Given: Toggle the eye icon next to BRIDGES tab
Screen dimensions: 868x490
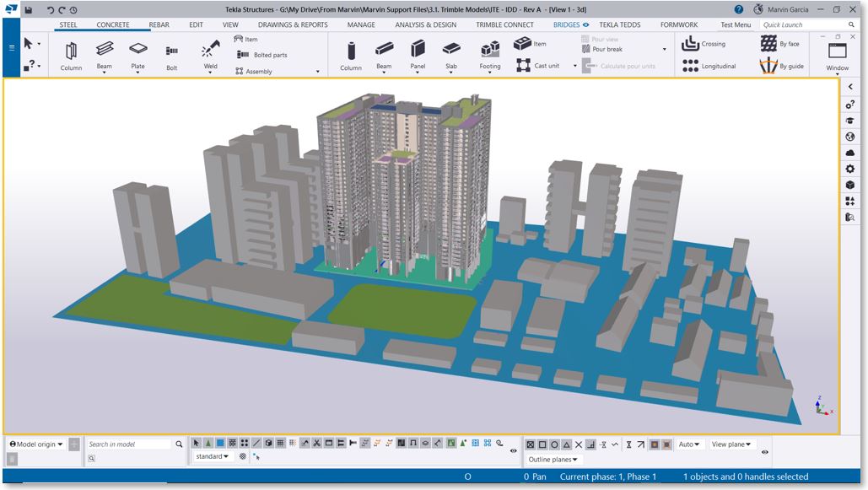Looking at the screenshot, I should point(586,25).
